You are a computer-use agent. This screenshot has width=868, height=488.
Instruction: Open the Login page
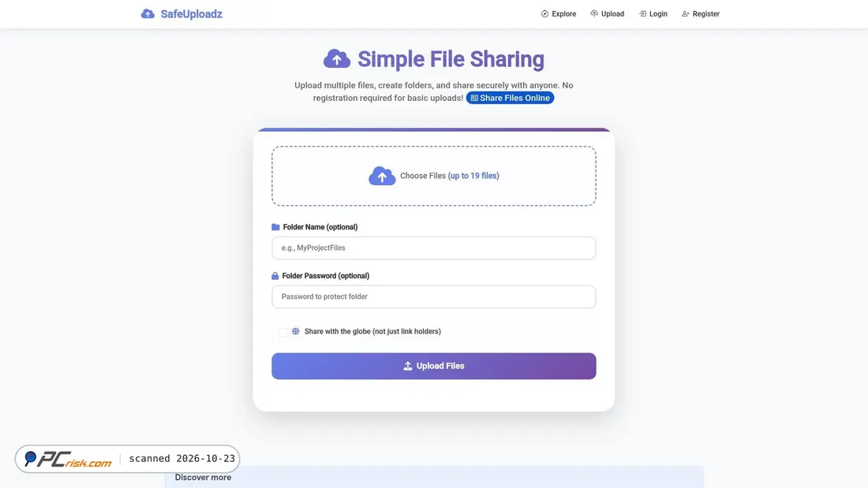tap(653, 14)
